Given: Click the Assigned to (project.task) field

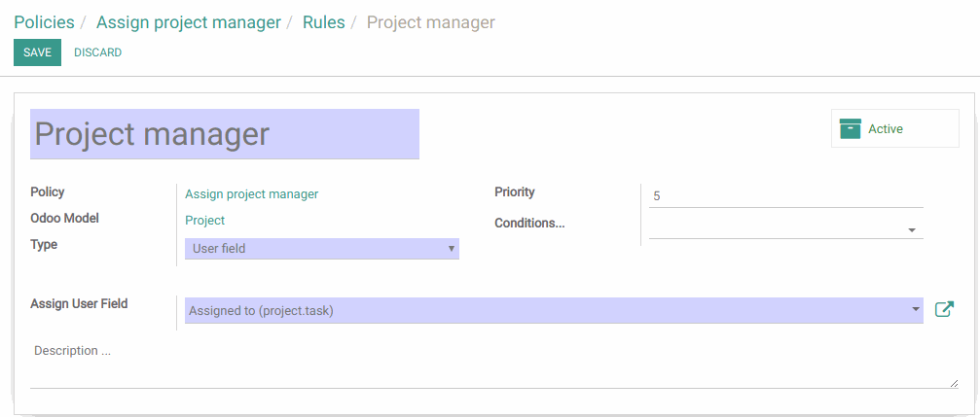Looking at the screenshot, I should point(554,310).
